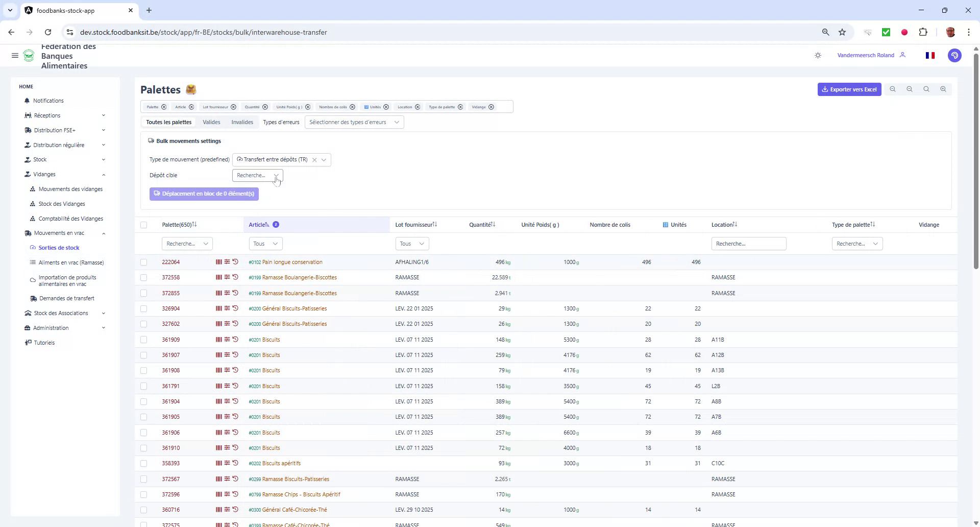Select the checkbox for palette 326904

pos(144,308)
